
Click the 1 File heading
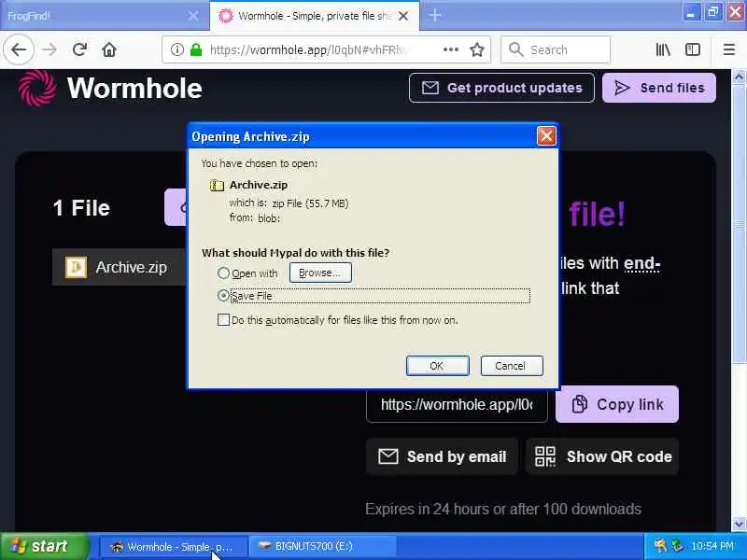(81, 208)
